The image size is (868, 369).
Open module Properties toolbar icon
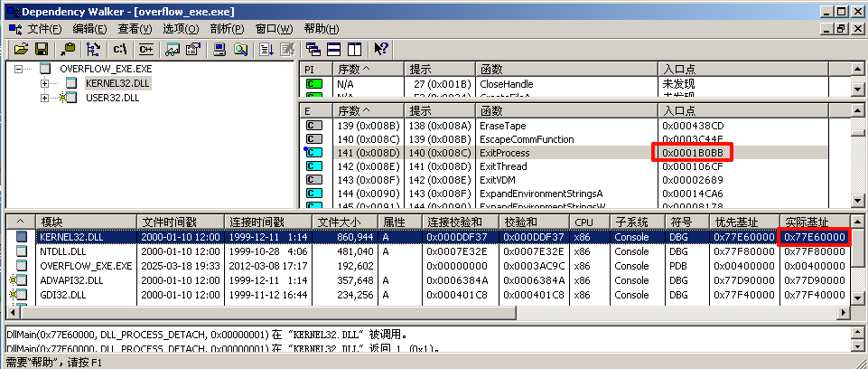click(192, 50)
